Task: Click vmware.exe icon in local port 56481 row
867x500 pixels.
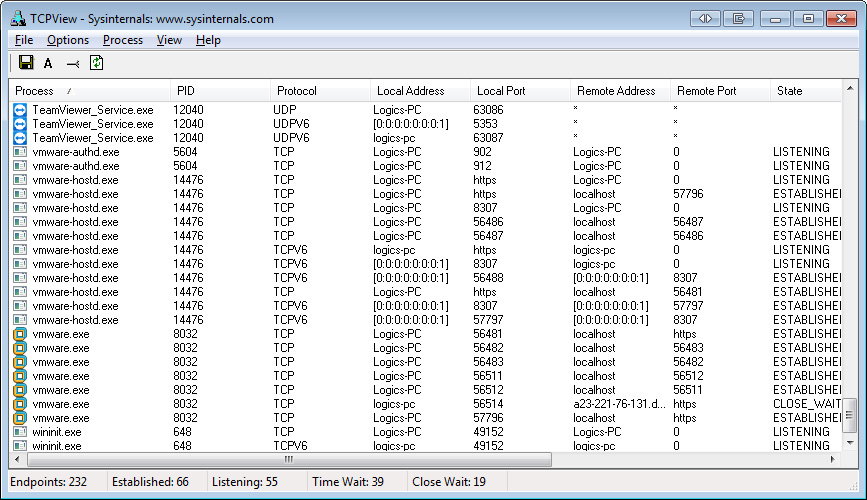Action: pyautogui.click(x=20, y=334)
